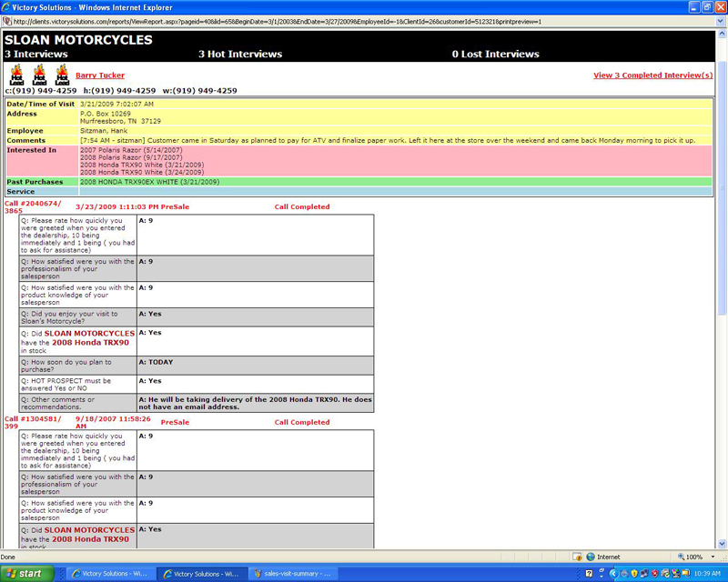Click '2007 Polaris Razor (5/14/2007)' entry
The height and width of the screenshot is (582, 728).
point(131,150)
